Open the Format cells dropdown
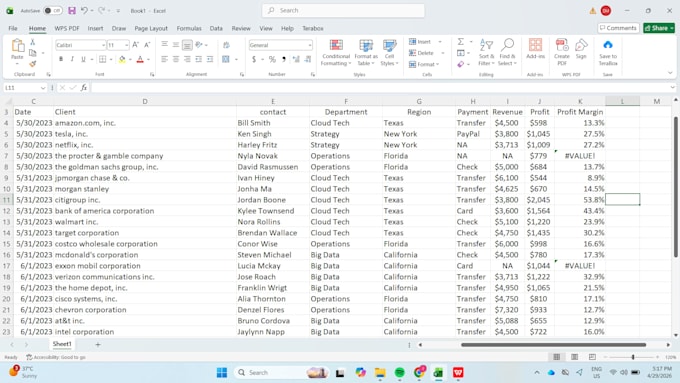The width and height of the screenshot is (680, 383). tap(424, 64)
